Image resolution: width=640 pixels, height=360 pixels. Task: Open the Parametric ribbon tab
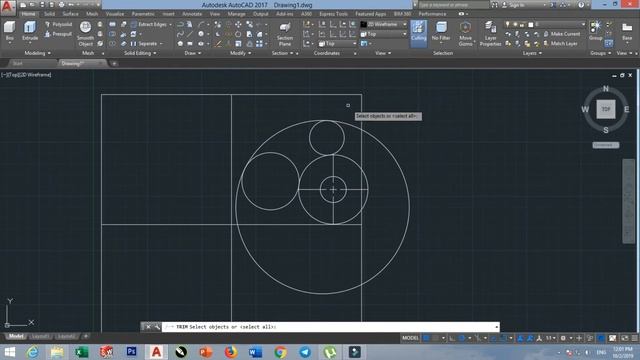tap(143, 14)
